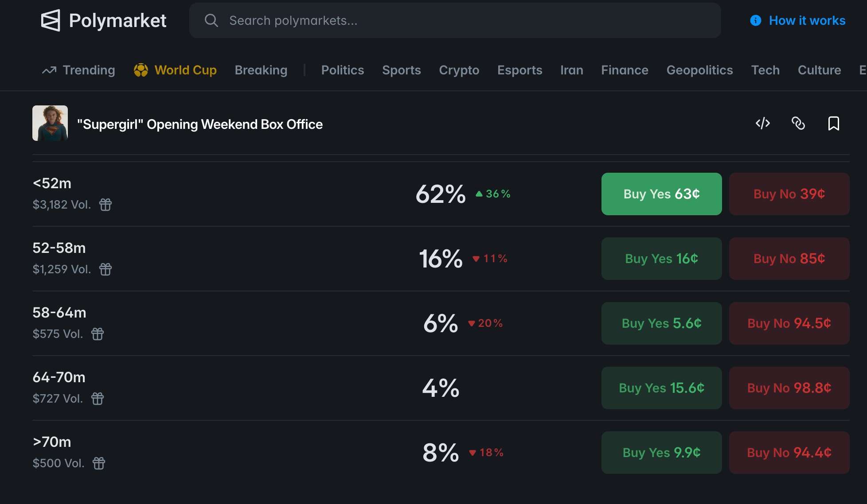This screenshot has width=867, height=504.
Task: Click the market title "Supergirl" Opening Weekend Box Office
Action: (x=200, y=124)
